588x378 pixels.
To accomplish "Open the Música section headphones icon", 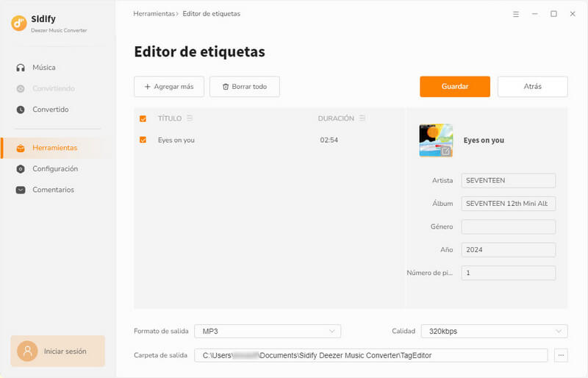I will tap(21, 68).
